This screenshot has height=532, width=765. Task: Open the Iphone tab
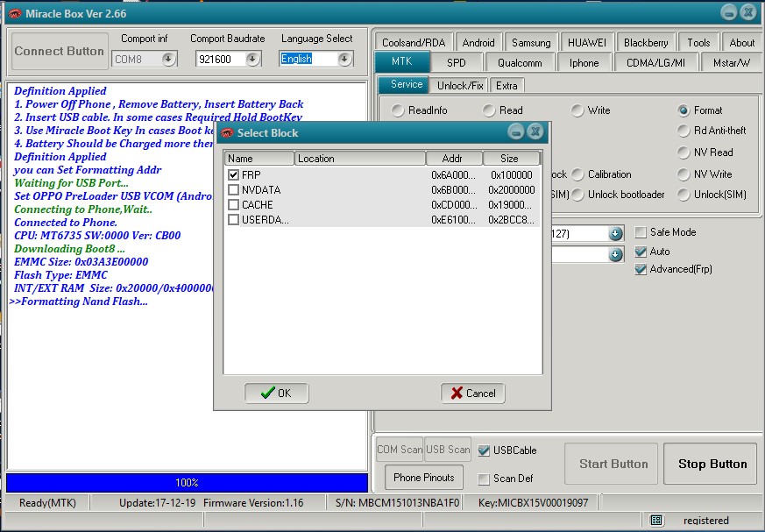click(x=584, y=62)
